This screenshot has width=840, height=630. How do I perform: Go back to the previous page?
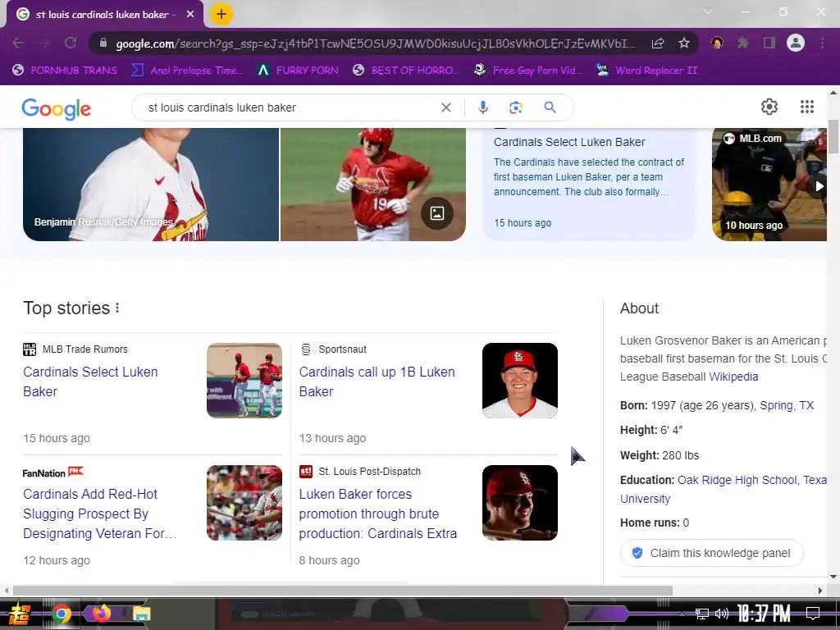click(x=18, y=43)
